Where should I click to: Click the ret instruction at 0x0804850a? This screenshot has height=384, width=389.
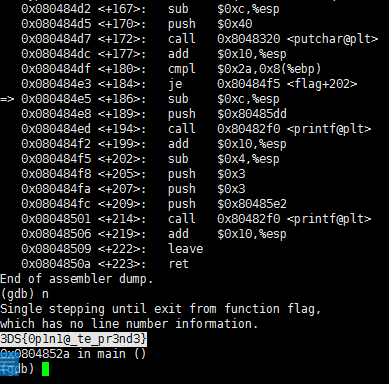pos(179,264)
